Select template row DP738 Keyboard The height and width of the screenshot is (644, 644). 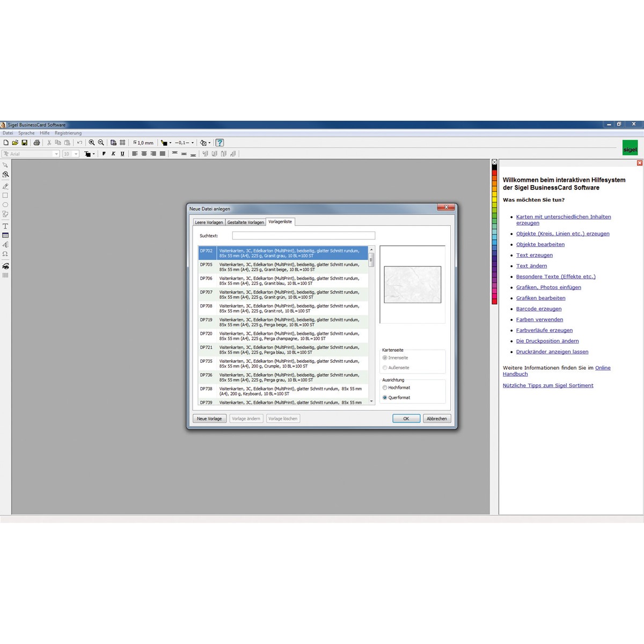tap(283, 391)
